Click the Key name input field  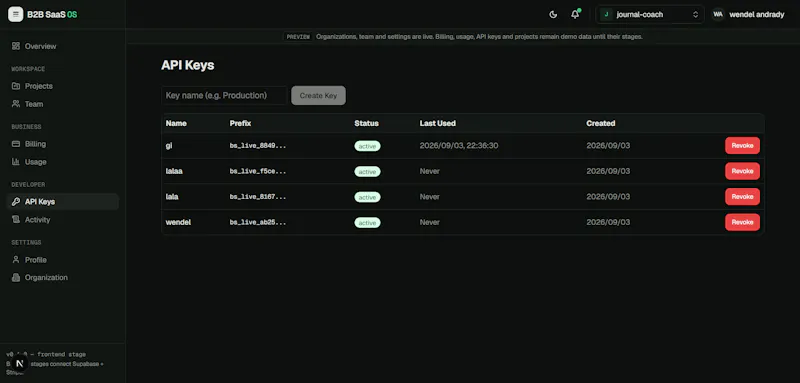pos(224,95)
